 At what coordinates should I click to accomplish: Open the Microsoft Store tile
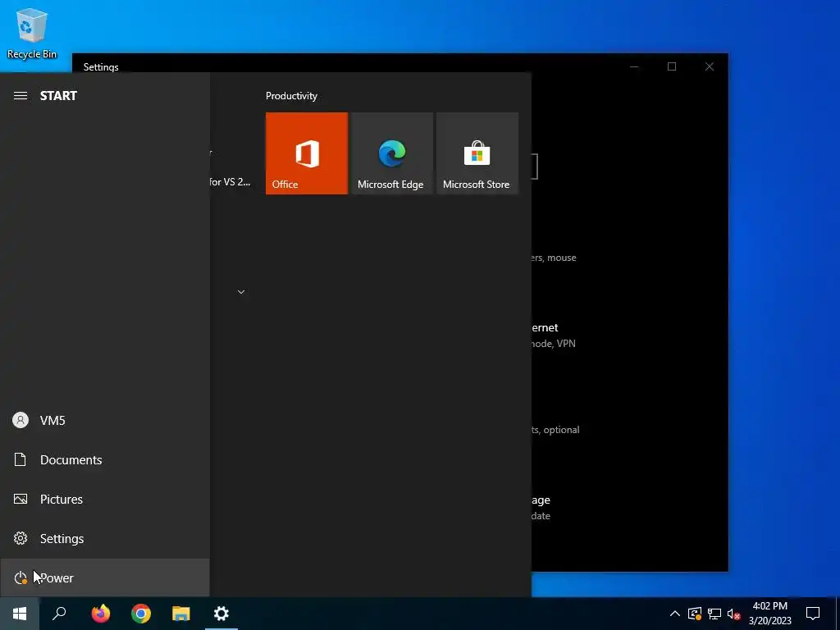(x=477, y=153)
